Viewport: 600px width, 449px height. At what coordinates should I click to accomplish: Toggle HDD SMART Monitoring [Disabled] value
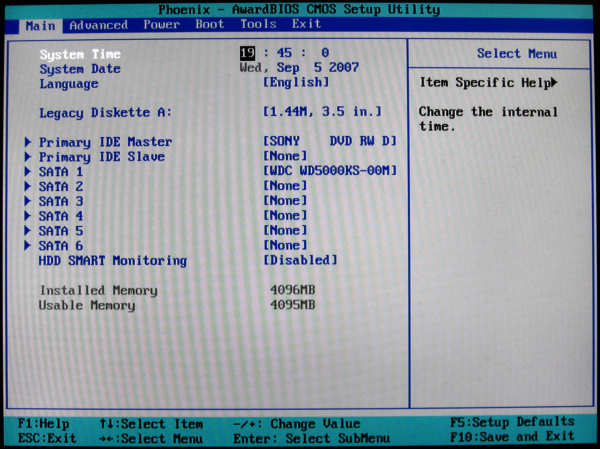point(300,260)
